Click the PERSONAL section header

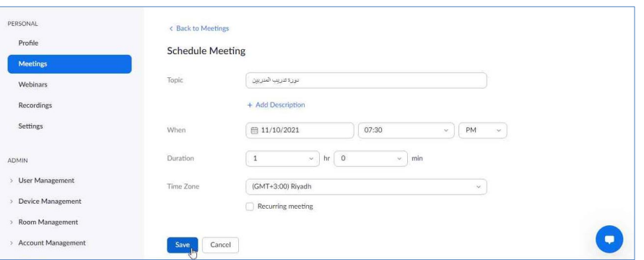22,24
